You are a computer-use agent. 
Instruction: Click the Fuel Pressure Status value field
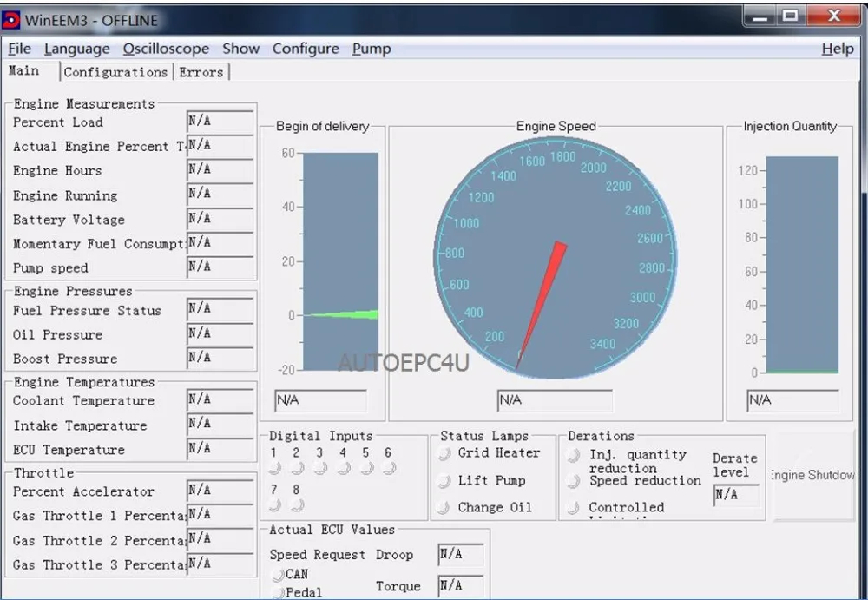(220, 308)
